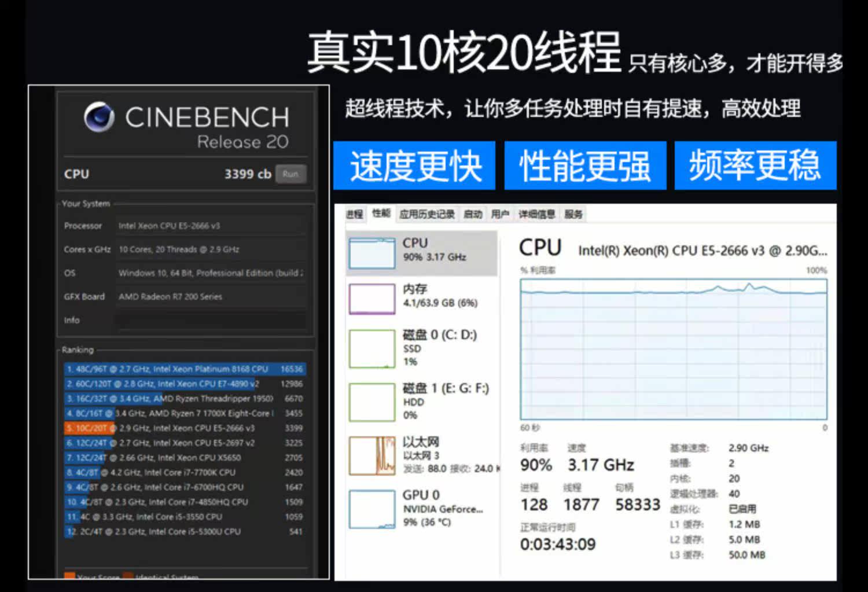
Task: Select ranking row 10 Core i7-4850HQ
Action: (185, 502)
